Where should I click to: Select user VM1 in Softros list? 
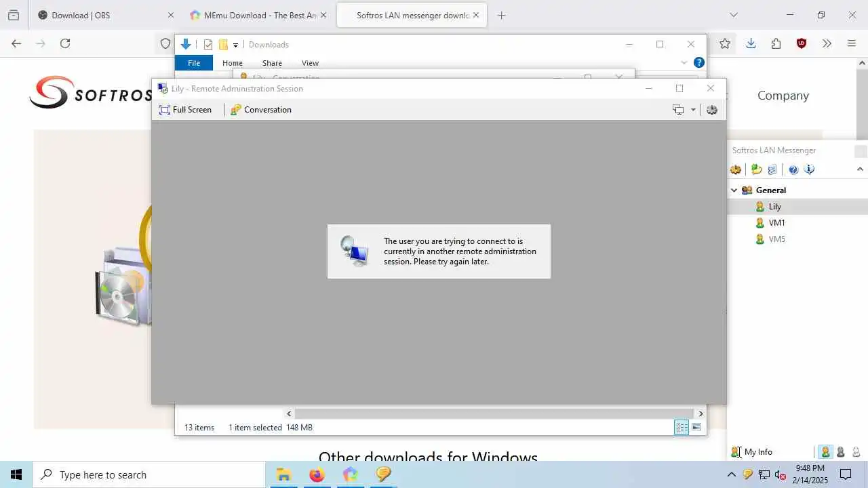pyautogui.click(x=797, y=223)
